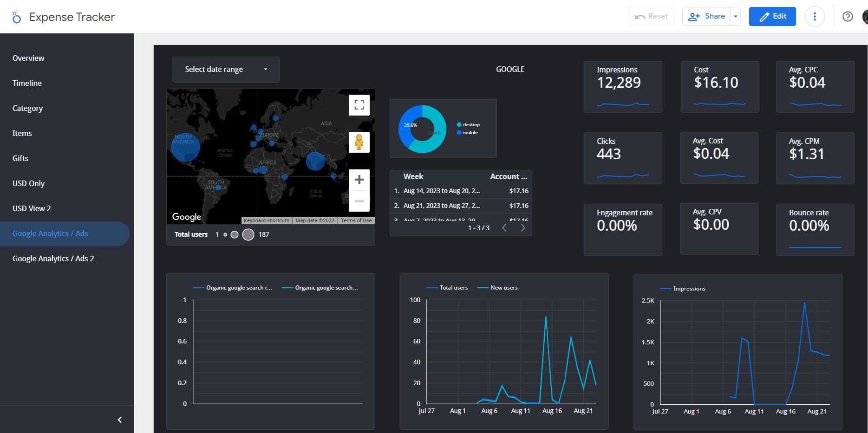
Task: Open the map Terms of Use link
Action: tap(356, 220)
